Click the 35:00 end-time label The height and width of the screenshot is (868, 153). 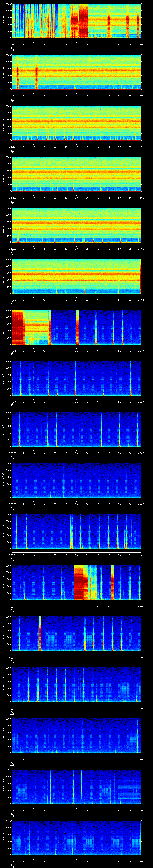141,351
